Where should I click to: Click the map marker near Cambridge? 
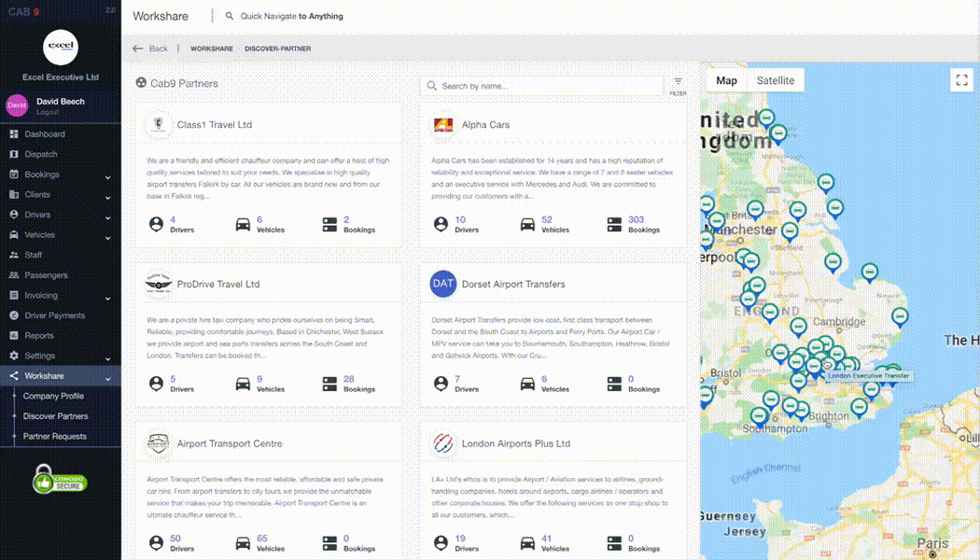pos(798,326)
